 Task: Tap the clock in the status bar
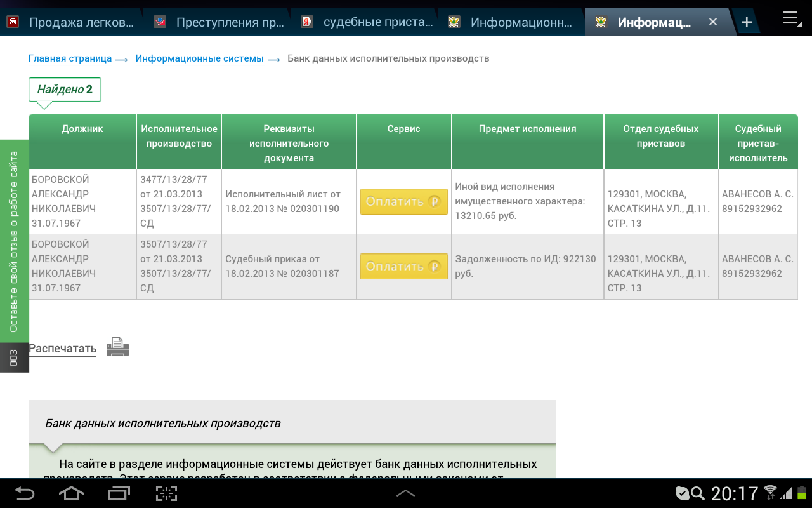[734, 493]
